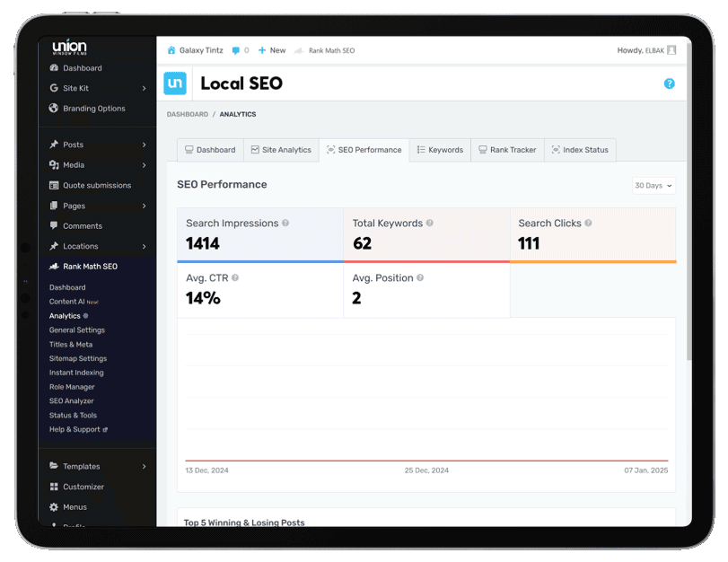Click the user avatar next to Howdy
This screenshot has height=562, width=728.
tap(671, 50)
